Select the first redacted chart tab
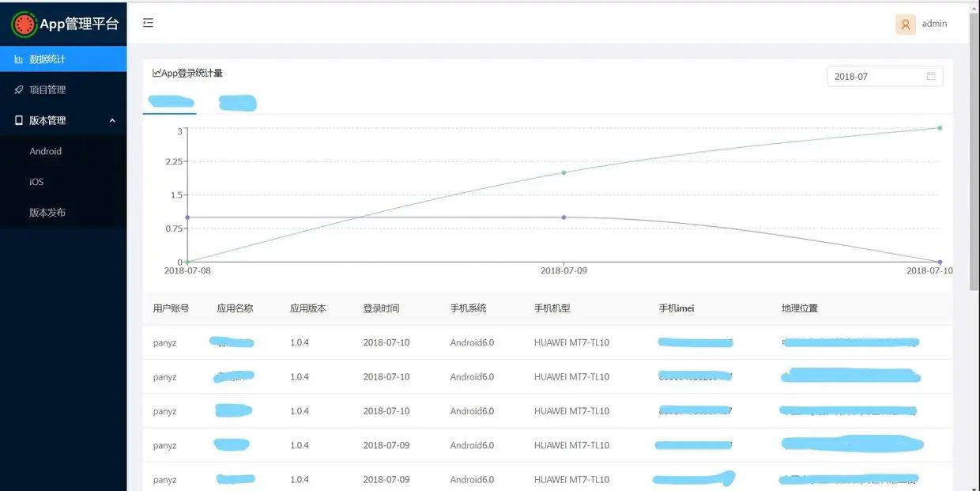The height and width of the screenshot is (491, 980). click(x=171, y=101)
